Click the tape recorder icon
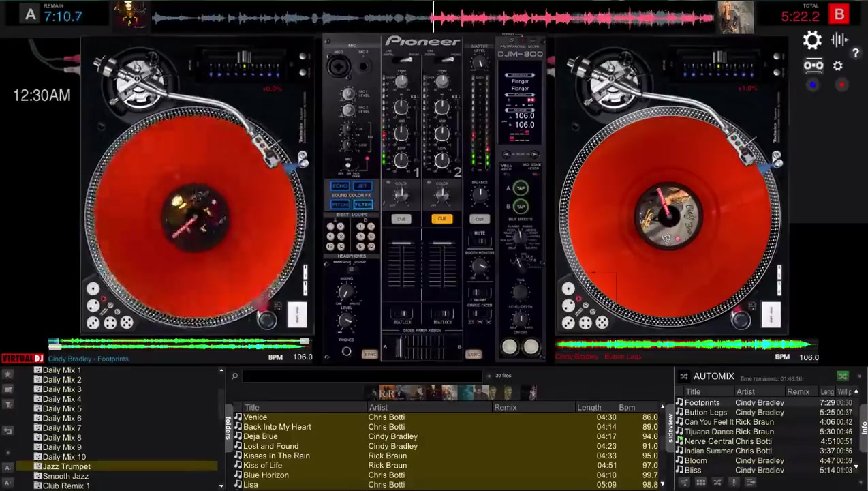868x491 pixels. tap(813, 66)
